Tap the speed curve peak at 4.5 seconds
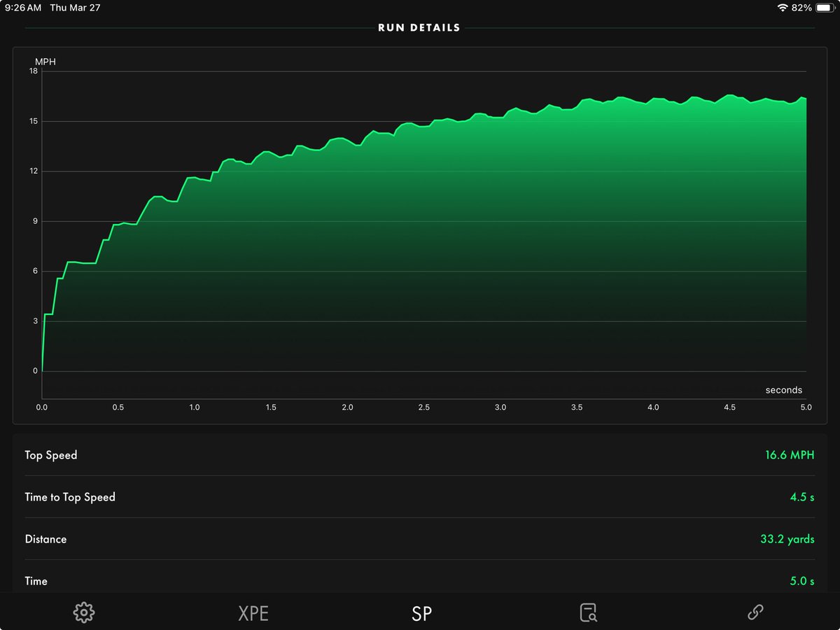840x630 pixels. pos(729,94)
